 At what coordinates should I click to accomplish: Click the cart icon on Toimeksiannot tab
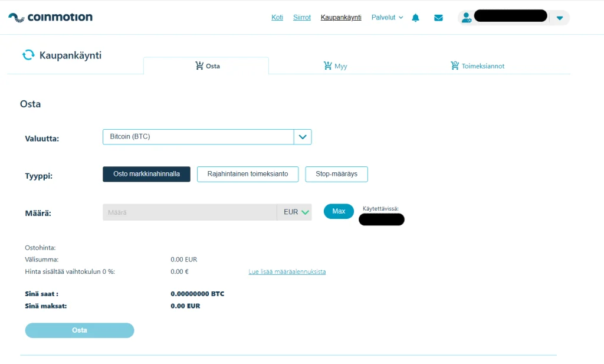[x=455, y=66]
